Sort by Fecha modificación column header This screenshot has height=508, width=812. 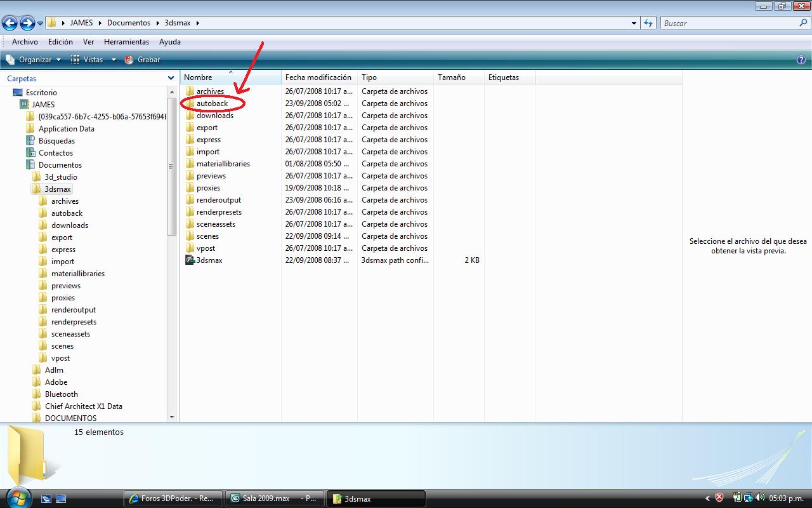(x=319, y=77)
